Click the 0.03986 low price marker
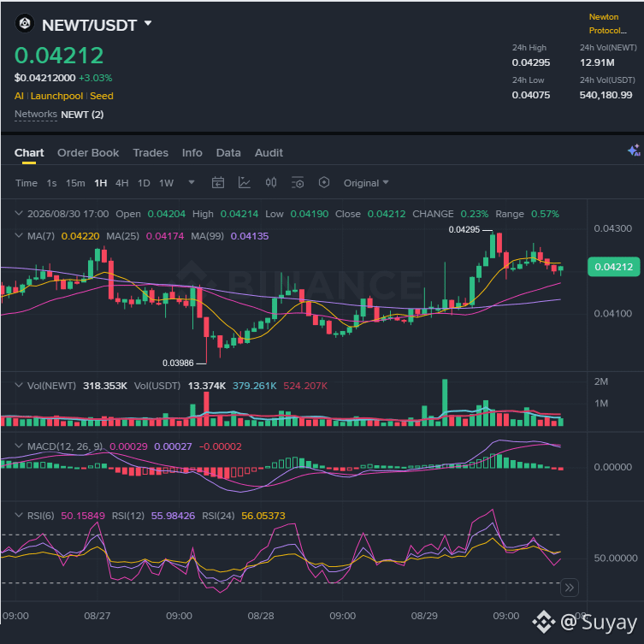 pyautogui.click(x=178, y=363)
